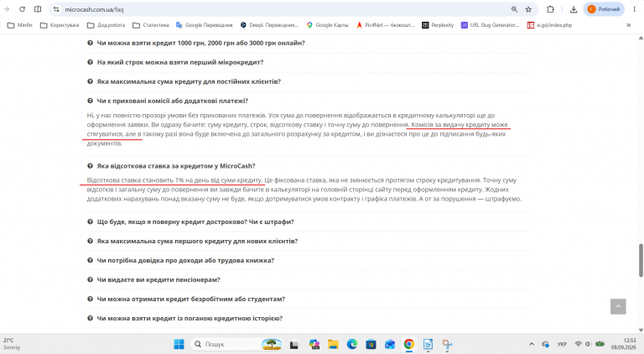Open the Copilot icon in taskbar

pos(314,345)
